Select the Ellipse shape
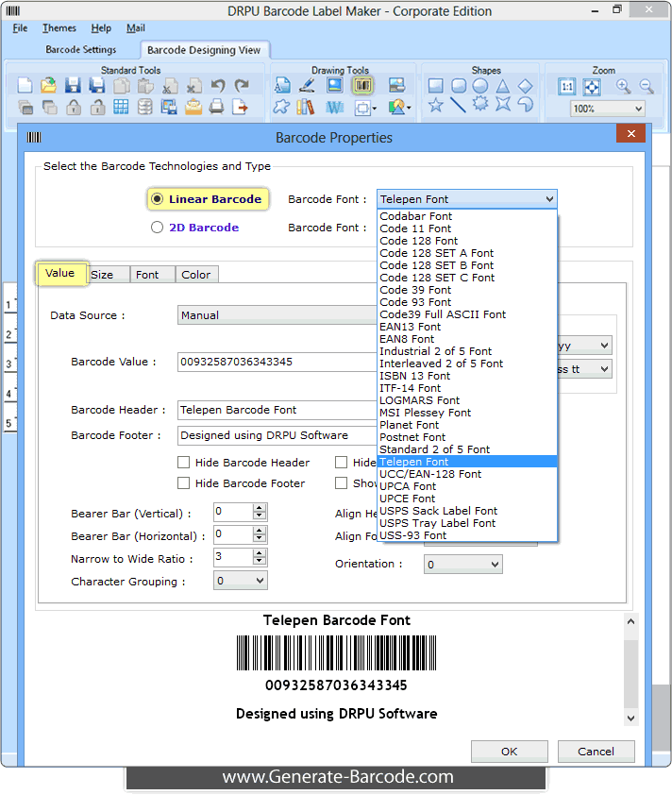 tap(479, 86)
